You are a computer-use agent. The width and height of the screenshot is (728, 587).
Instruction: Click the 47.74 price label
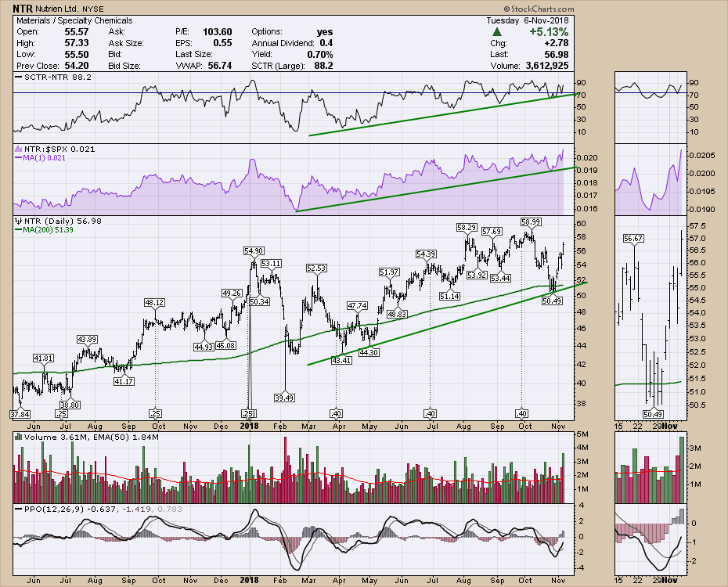358,305
